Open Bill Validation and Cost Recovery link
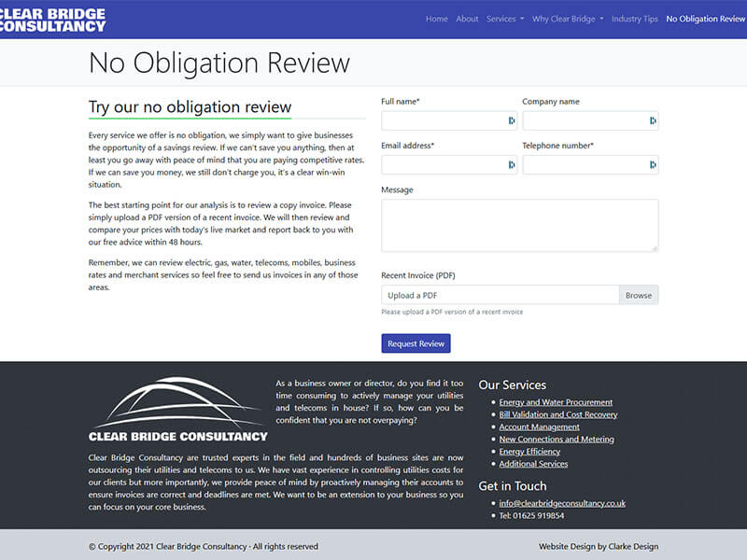747x560 pixels. 557,414
